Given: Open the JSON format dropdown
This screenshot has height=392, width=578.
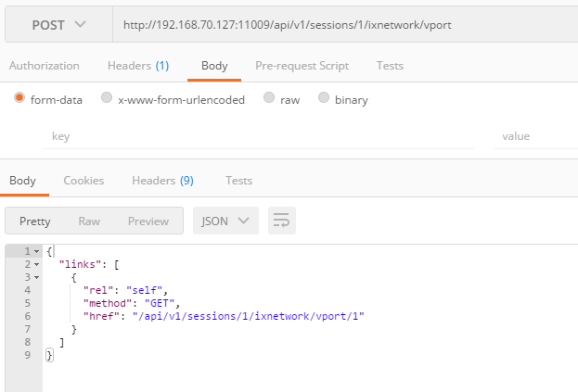Looking at the screenshot, I should [225, 221].
